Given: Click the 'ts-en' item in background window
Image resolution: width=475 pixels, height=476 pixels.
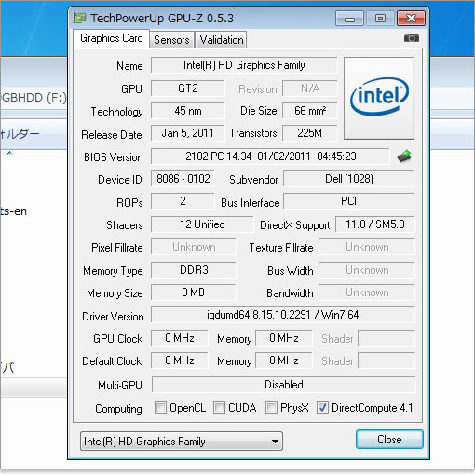Looking at the screenshot, I should tap(13, 211).
